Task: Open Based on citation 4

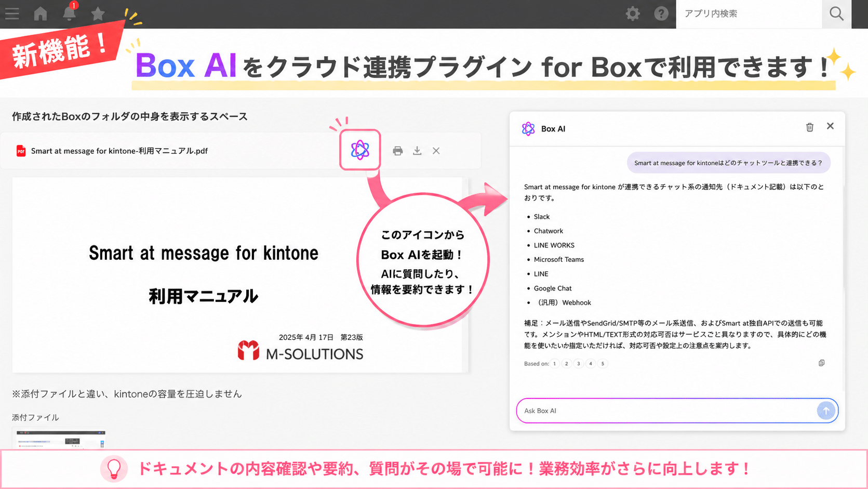Action: [591, 364]
